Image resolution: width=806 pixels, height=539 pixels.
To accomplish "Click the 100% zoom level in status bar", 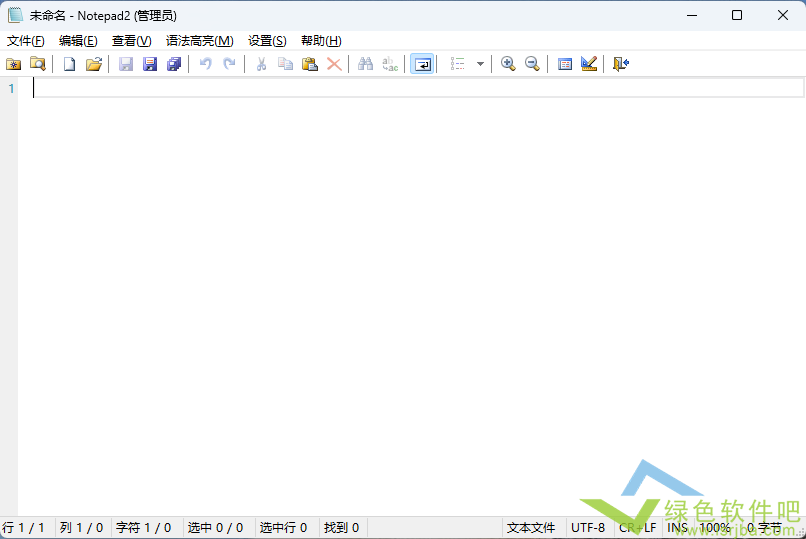I will click(x=714, y=528).
